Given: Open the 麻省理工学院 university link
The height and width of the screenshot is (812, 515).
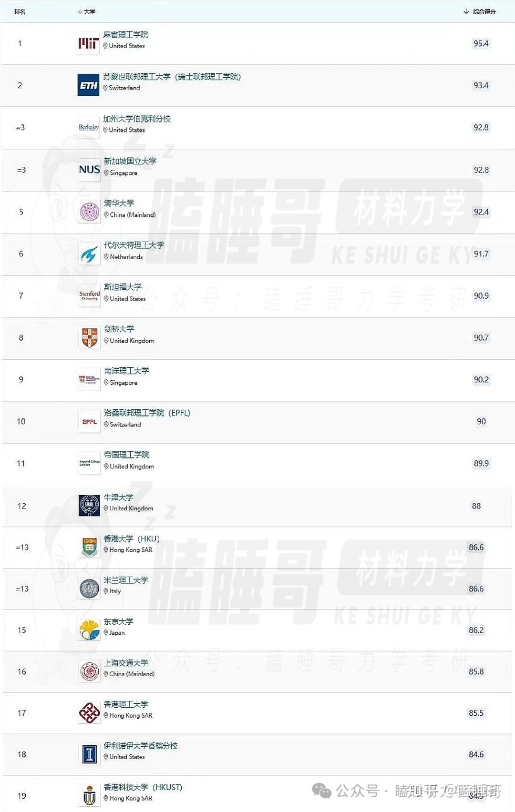Looking at the screenshot, I should pos(125,35).
